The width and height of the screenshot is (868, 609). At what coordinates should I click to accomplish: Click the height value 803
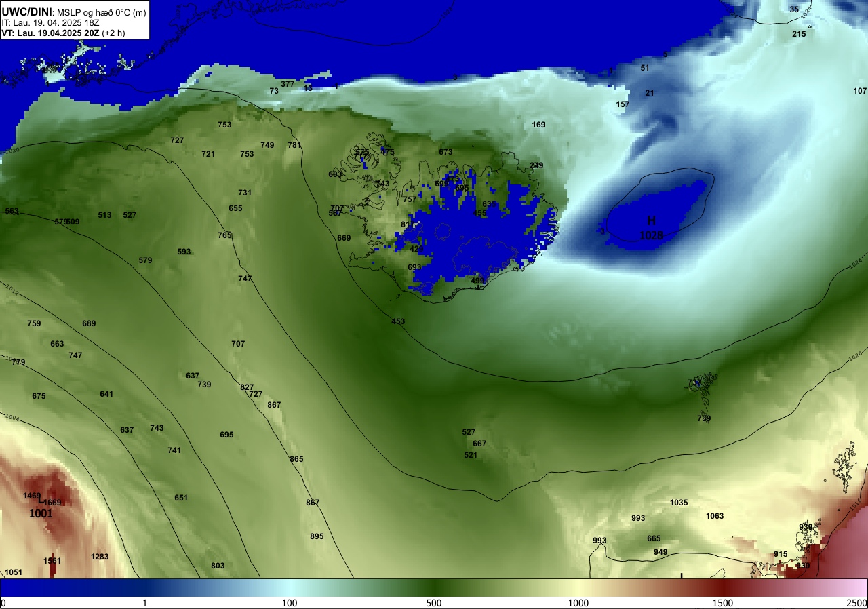click(218, 566)
